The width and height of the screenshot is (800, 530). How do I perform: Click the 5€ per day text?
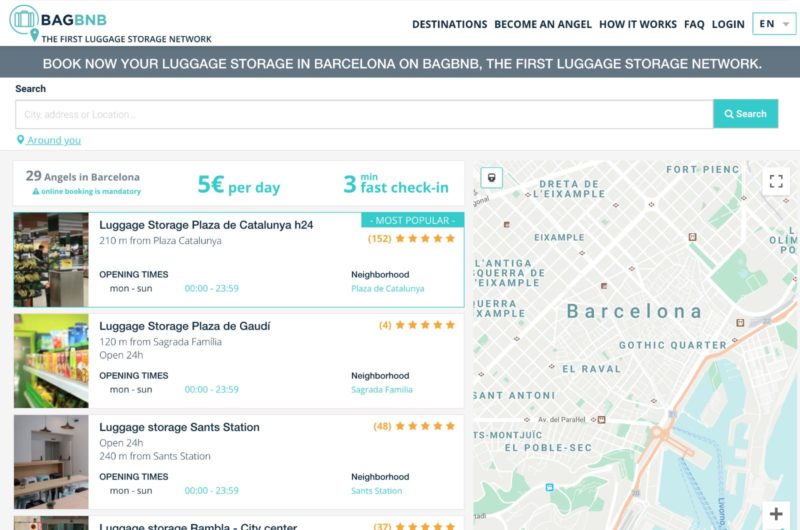(239, 185)
